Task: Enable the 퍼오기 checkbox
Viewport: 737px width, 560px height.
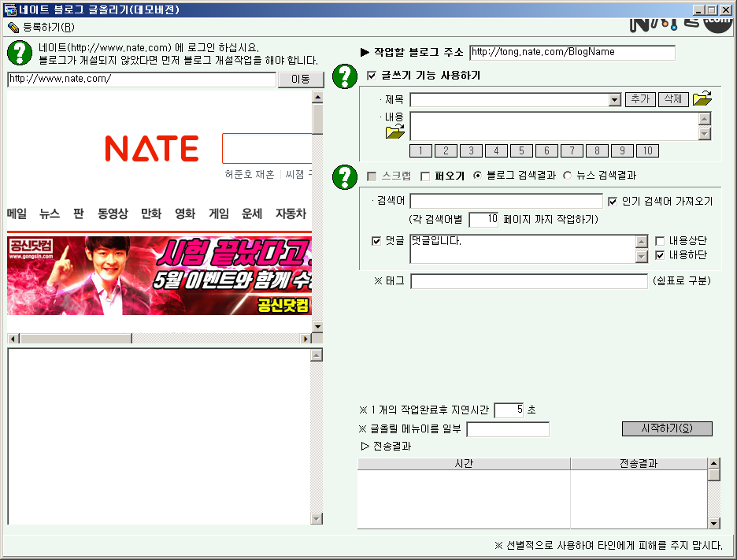Action: 425,176
